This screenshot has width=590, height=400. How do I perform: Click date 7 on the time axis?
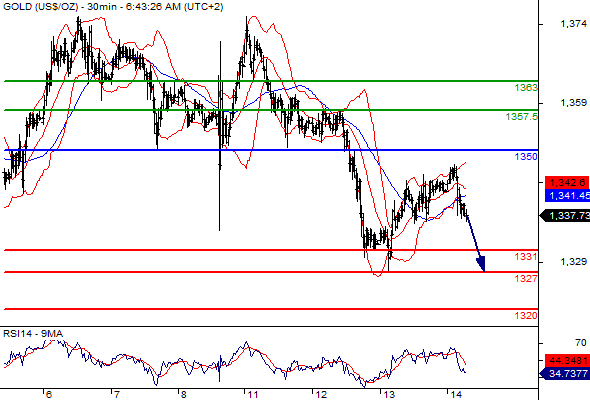tap(117, 394)
